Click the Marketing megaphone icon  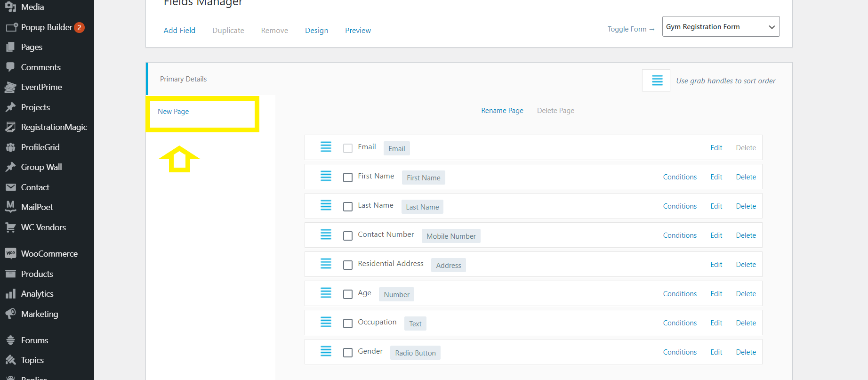click(x=10, y=314)
